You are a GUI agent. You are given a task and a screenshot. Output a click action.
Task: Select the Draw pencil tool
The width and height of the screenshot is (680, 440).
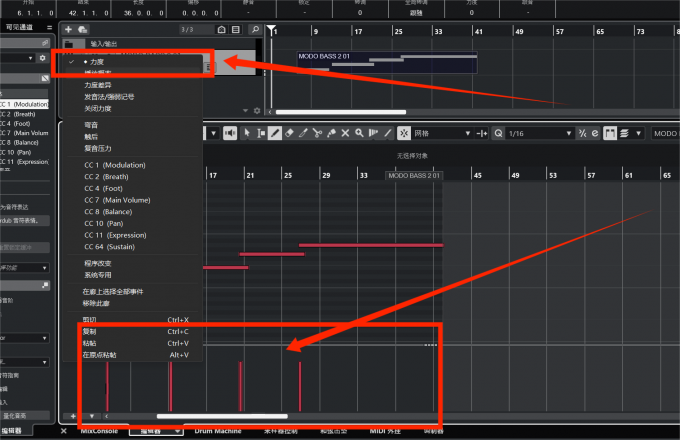click(x=275, y=133)
